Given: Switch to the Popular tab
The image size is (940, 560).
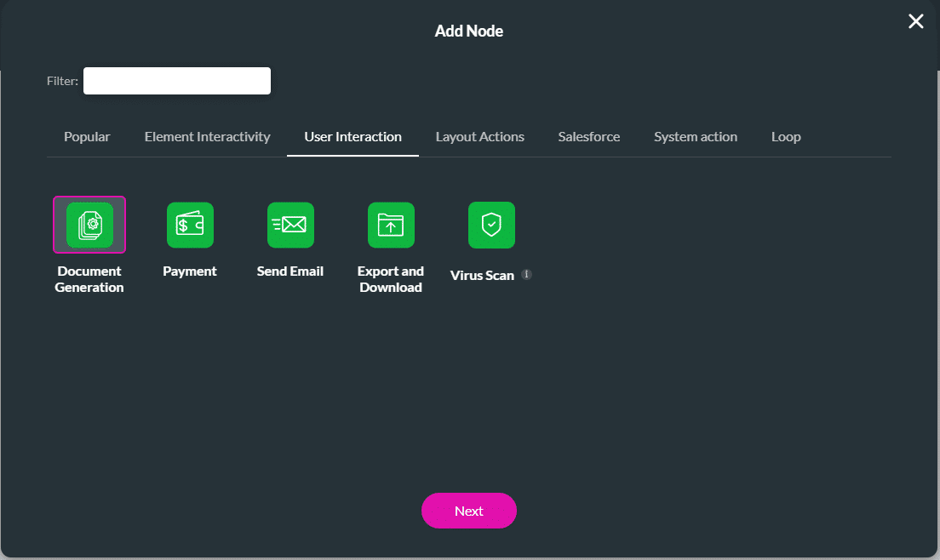Looking at the screenshot, I should (87, 136).
